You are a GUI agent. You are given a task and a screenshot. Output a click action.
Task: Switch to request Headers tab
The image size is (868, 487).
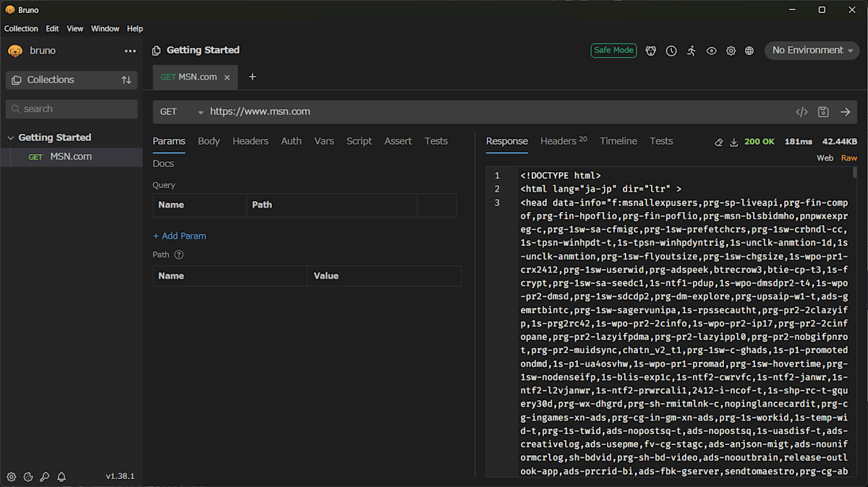click(x=250, y=141)
